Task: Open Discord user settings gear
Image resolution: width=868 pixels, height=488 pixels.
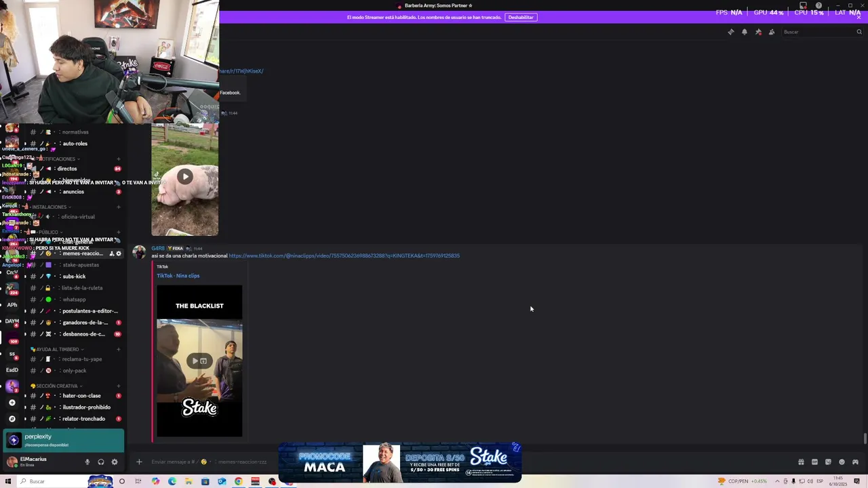Action: 115,462
